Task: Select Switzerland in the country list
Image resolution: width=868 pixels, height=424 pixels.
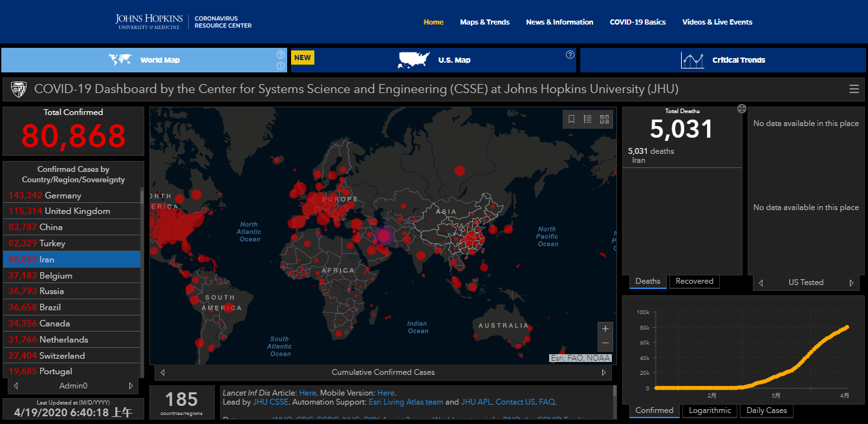Action: point(72,355)
